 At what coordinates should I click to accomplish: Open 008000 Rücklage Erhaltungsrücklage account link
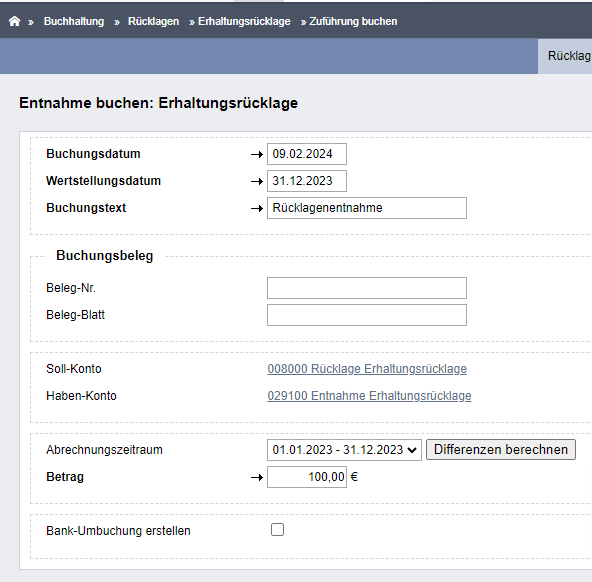coord(367,369)
